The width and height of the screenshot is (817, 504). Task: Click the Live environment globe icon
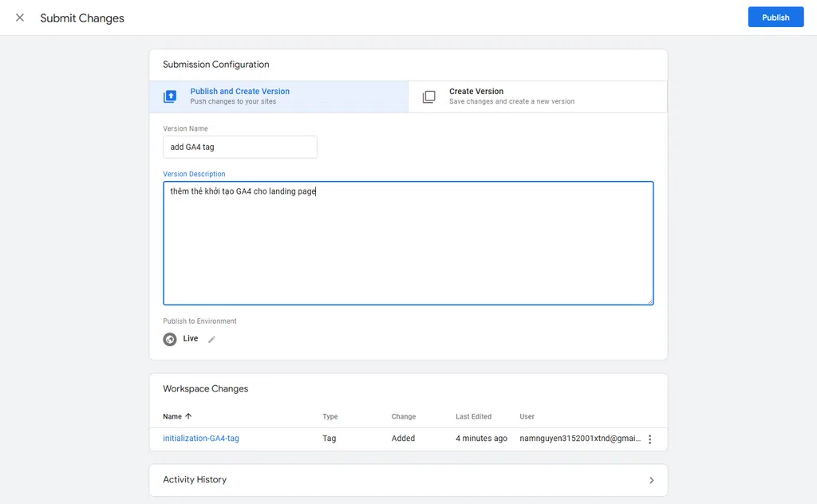pyautogui.click(x=170, y=339)
